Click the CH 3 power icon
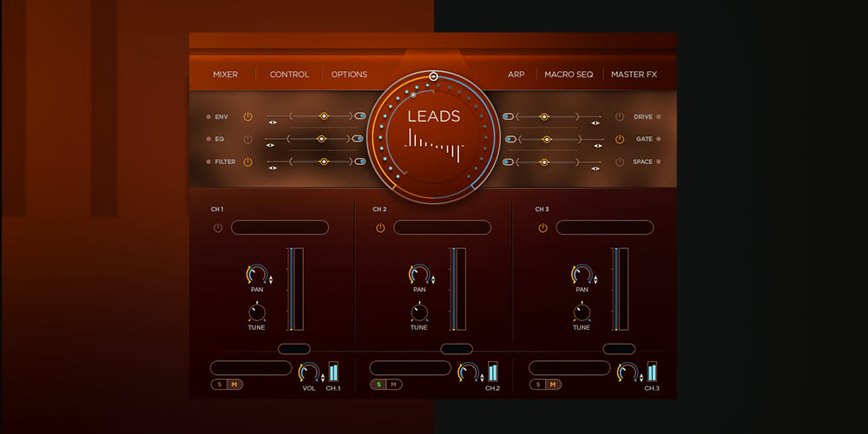Viewport: 868px width, 434px height. 542,228
